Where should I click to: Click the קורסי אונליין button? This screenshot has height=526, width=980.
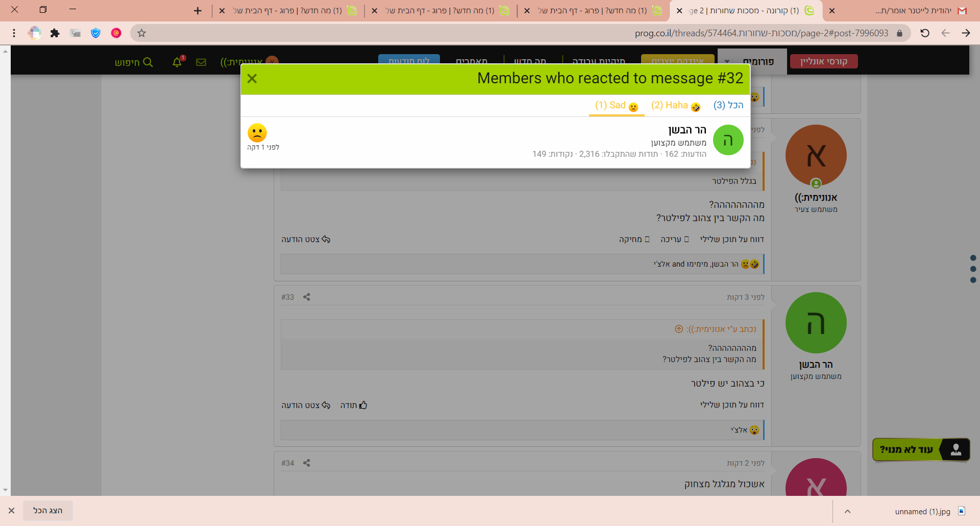pyautogui.click(x=824, y=61)
